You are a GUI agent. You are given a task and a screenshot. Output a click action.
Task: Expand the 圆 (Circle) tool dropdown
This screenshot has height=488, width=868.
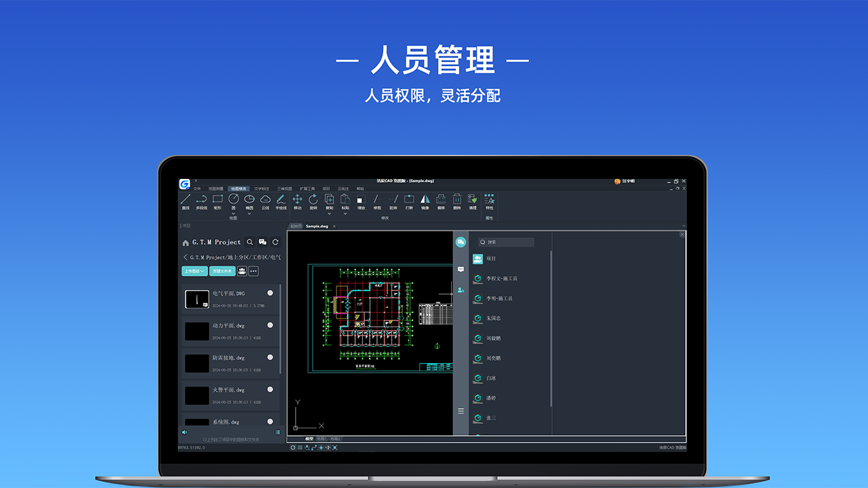point(233,213)
